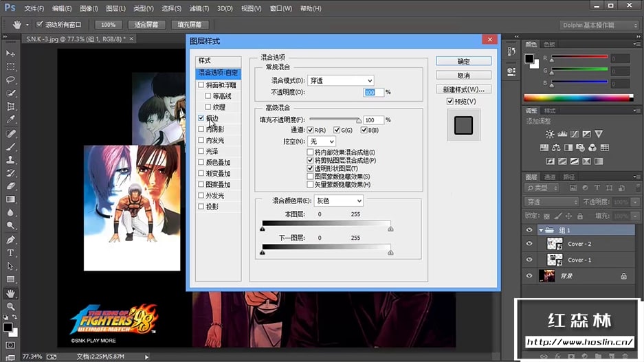The width and height of the screenshot is (644, 362).
Task: Open the Layers panel blend mode dropdown
Action: (x=551, y=201)
